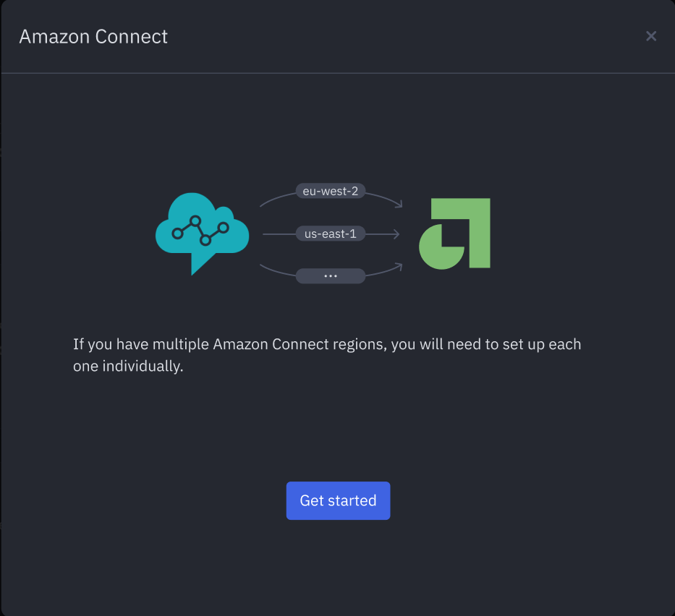Click the curved line left of eu-west-2
The image size is (675, 616).
pyautogui.click(x=275, y=197)
